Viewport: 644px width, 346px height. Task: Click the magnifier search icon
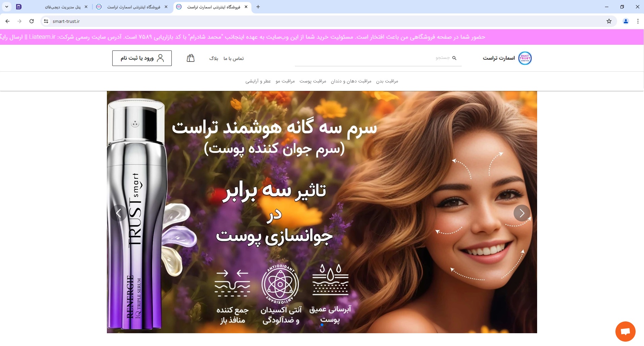click(454, 58)
